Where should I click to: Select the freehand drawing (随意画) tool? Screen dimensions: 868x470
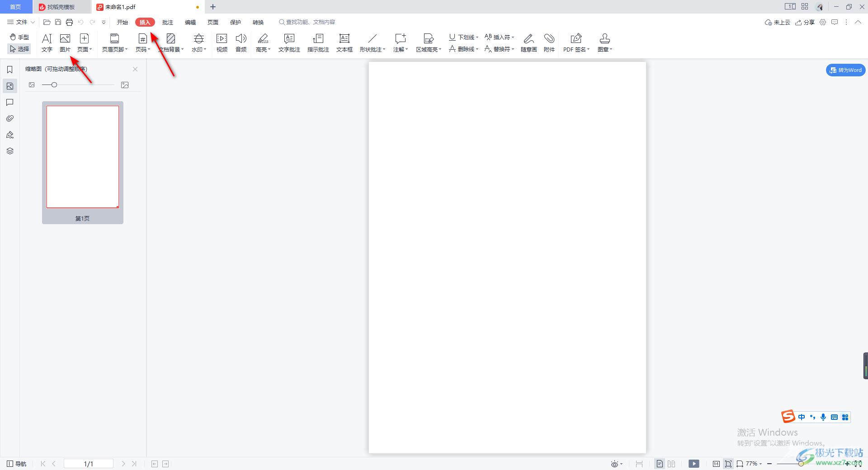(529, 43)
